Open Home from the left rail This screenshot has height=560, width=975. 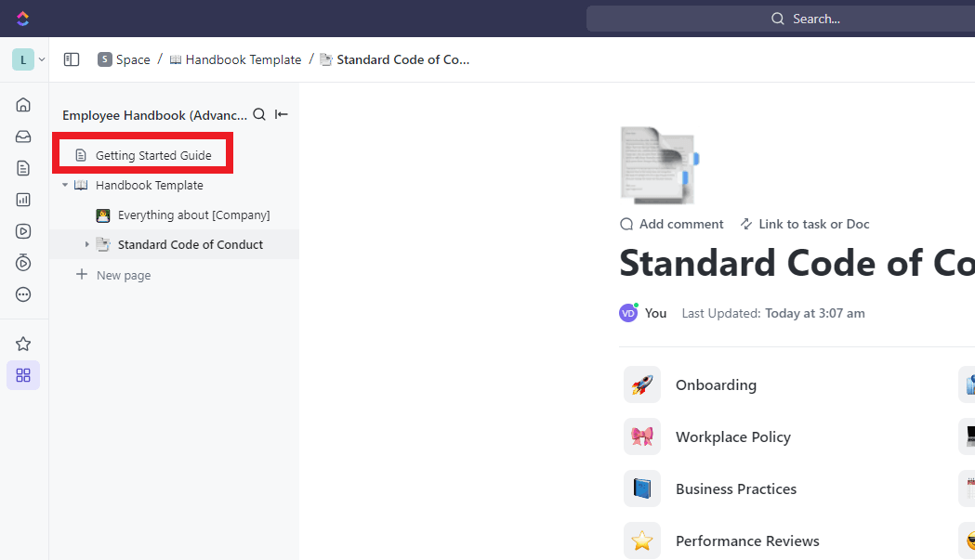pyautogui.click(x=23, y=104)
